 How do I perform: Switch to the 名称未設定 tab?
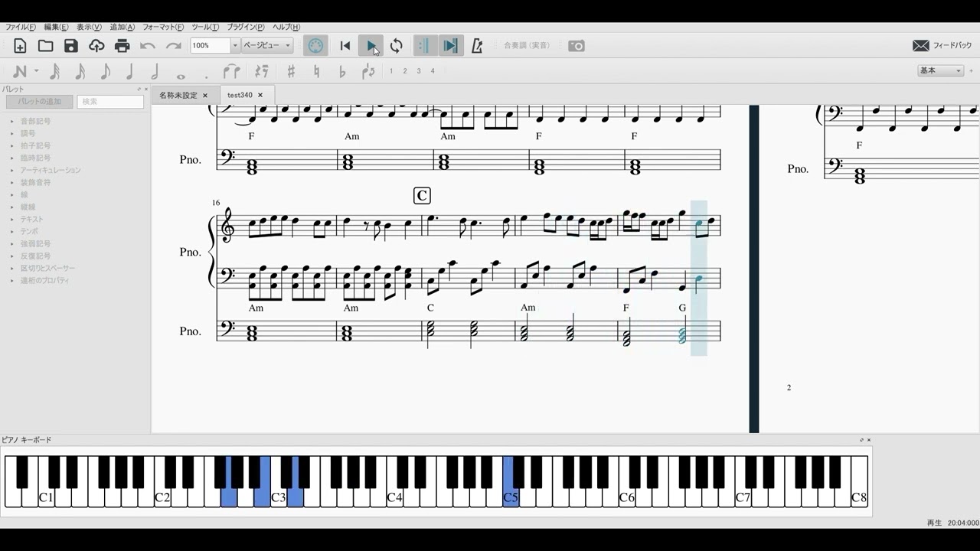(x=178, y=95)
